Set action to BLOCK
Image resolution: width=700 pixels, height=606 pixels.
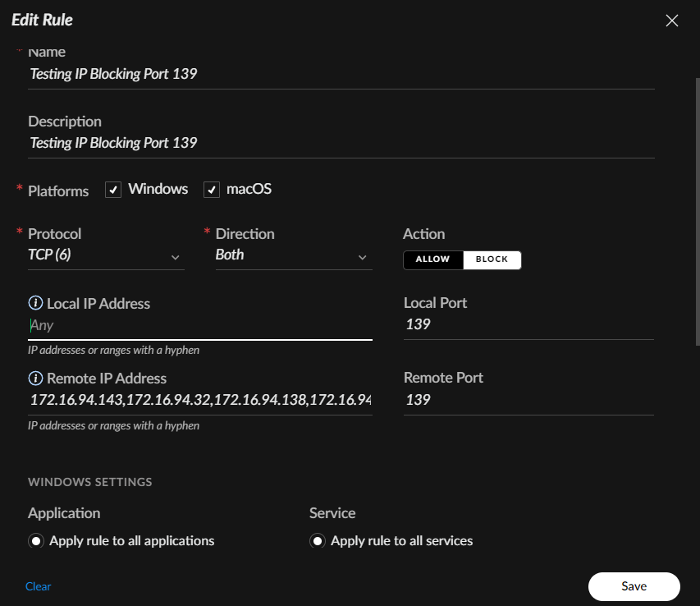coord(492,259)
